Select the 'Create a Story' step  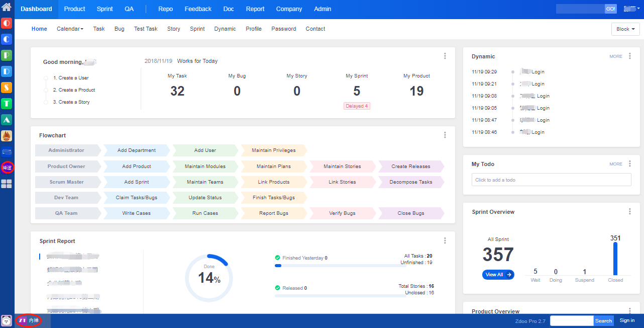pyautogui.click(x=74, y=102)
